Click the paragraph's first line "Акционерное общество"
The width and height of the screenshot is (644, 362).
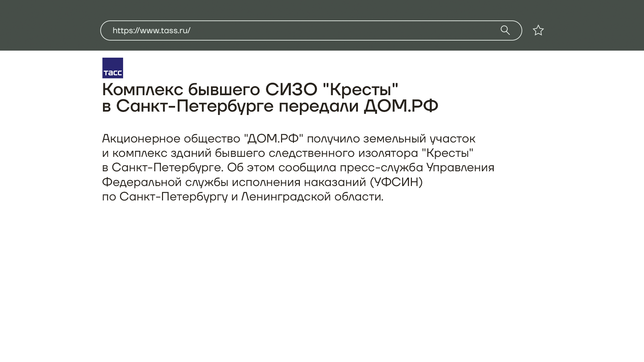coord(171,138)
